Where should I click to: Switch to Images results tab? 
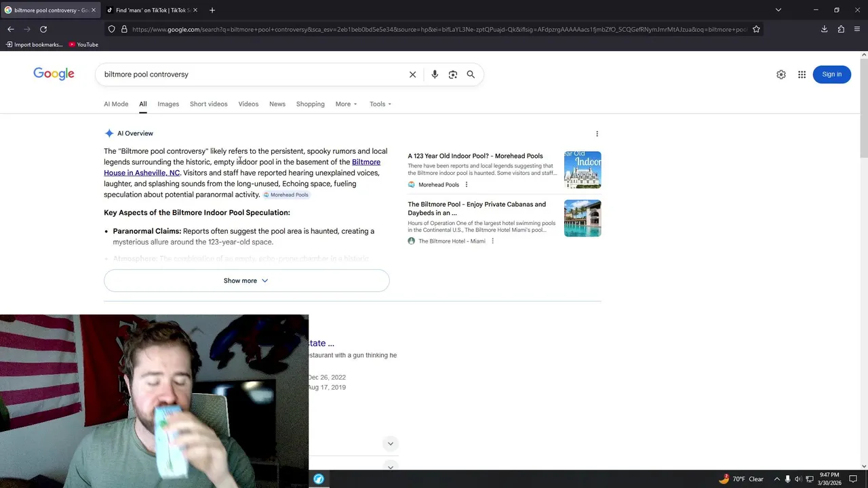click(x=168, y=104)
